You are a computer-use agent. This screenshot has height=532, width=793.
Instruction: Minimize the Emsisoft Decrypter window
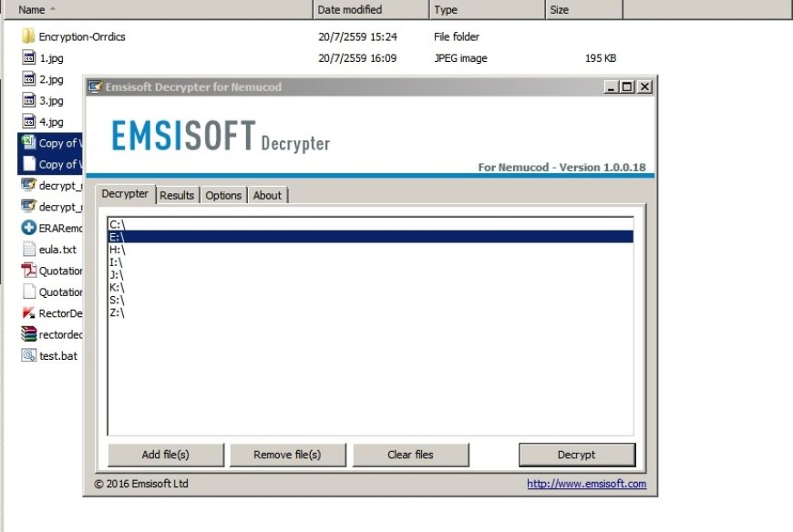[611, 87]
